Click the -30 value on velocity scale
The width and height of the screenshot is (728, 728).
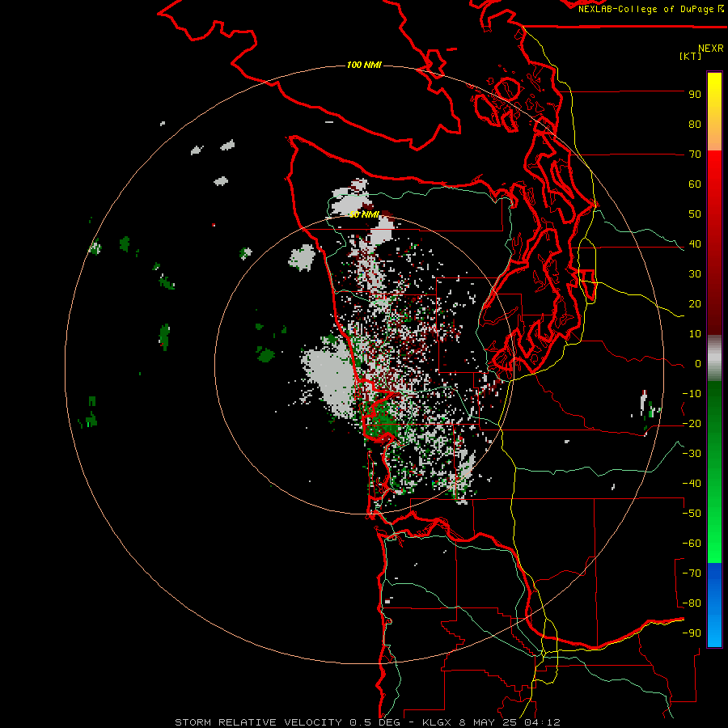(692, 454)
